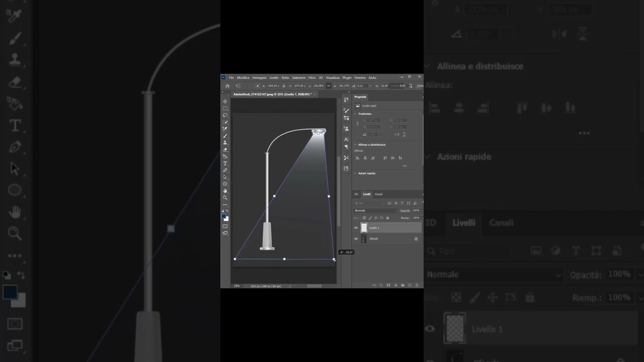Image resolution: width=644 pixels, height=362 pixels.
Task: Open the Modifica menu
Action: (243, 77)
